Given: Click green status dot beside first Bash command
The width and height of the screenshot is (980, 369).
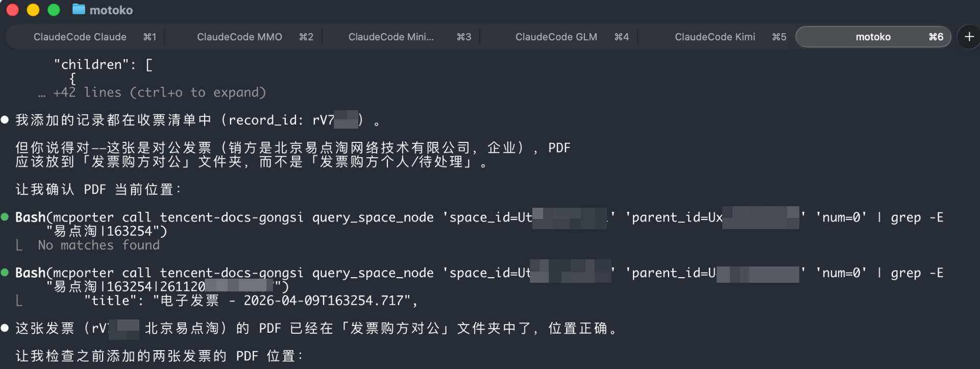Looking at the screenshot, I should click(x=5, y=217).
